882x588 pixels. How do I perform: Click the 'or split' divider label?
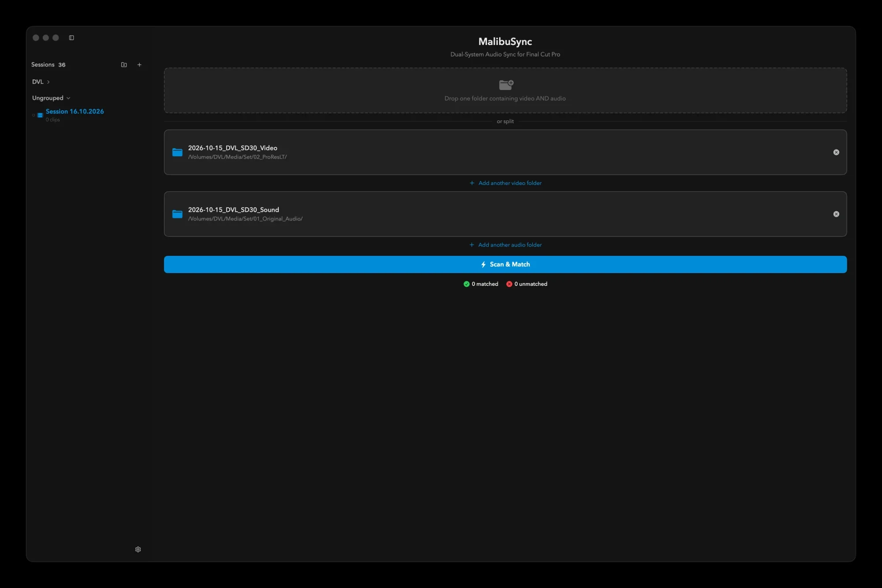pos(505,121)
